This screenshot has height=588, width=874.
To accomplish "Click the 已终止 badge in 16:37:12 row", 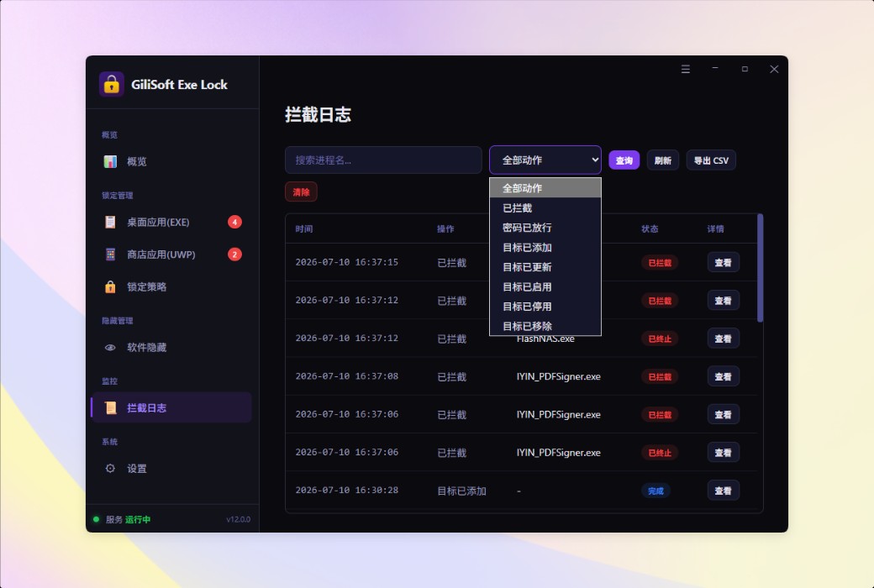I will pos(660,339).
